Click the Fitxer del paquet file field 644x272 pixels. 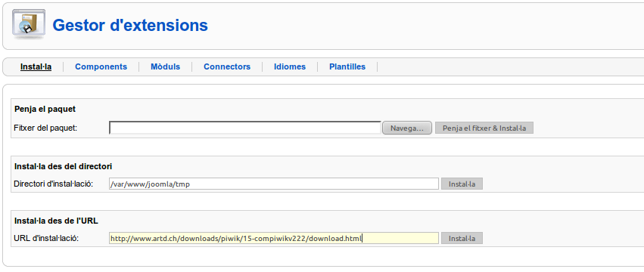(245, 128)
